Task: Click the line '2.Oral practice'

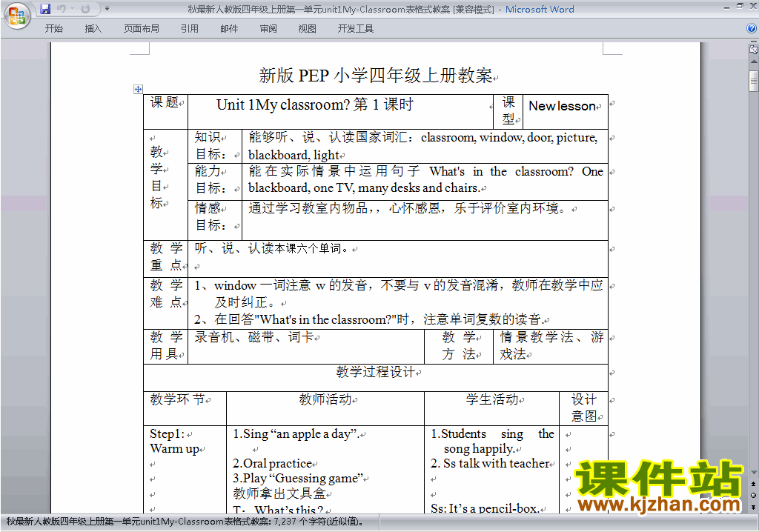Action: click(x=273, y=464)
